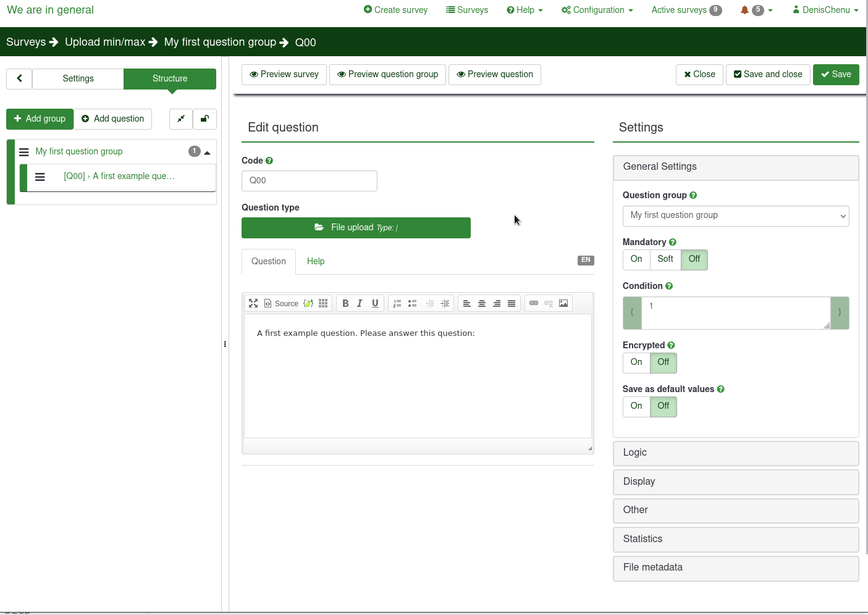Maximize the editor with the fullscreen icon

click(x=253, y=303)
